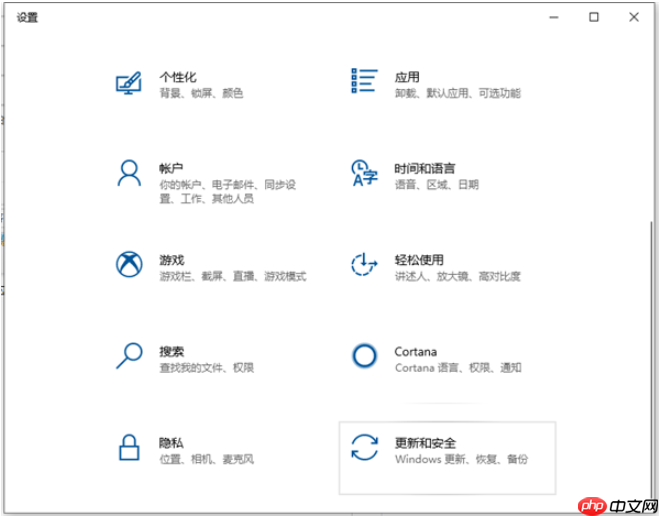Click the 应用 (Apps) list icon
Image resolution: width=659 pixels, height=516 pixels.
[x=364, y=84]
